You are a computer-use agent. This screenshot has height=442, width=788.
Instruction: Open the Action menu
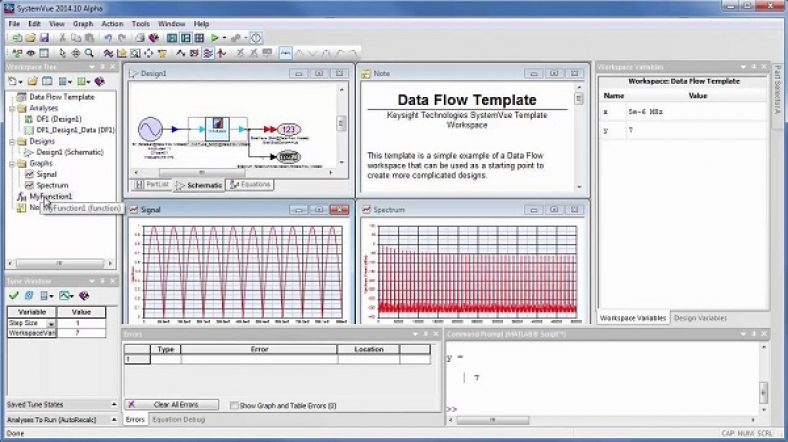(x=112, y=24)
